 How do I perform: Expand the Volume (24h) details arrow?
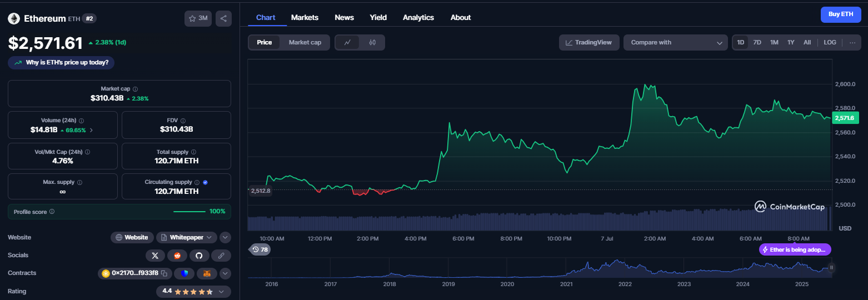pyautogui.click(x=91, y=130)
